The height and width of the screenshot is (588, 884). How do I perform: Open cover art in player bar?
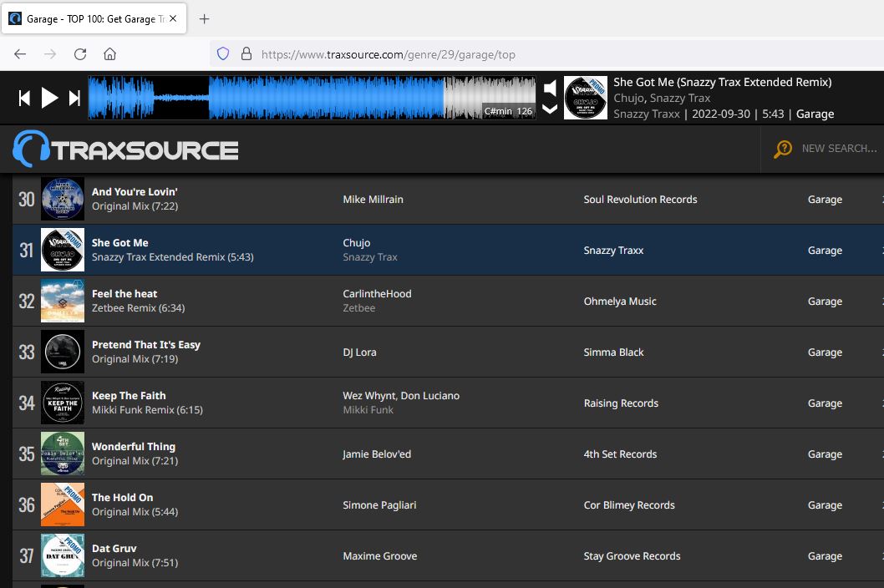[x=585, y=98]
